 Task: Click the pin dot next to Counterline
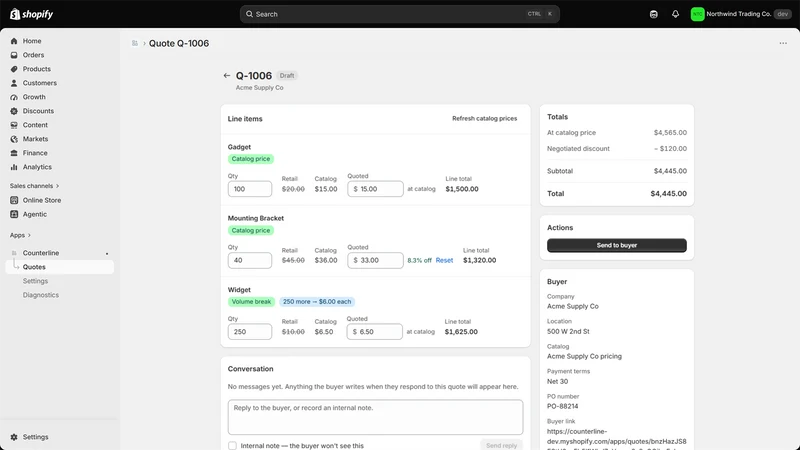[x=107, y=254]
